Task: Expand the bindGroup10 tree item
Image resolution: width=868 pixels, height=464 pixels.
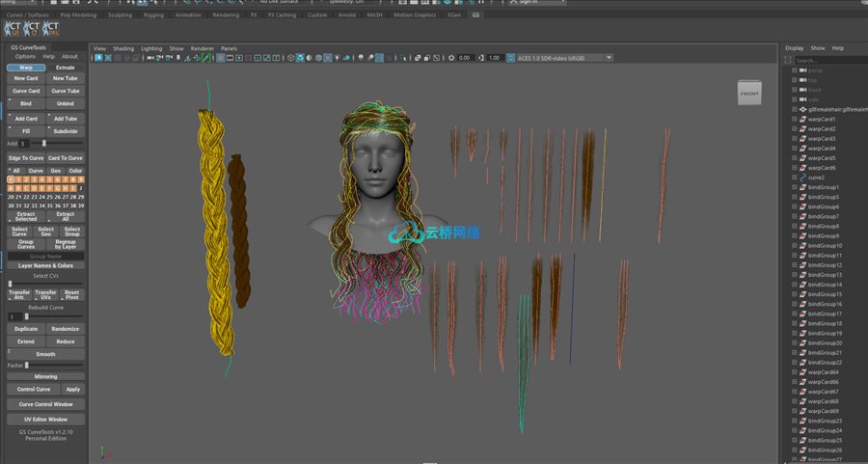Action: 793,246
